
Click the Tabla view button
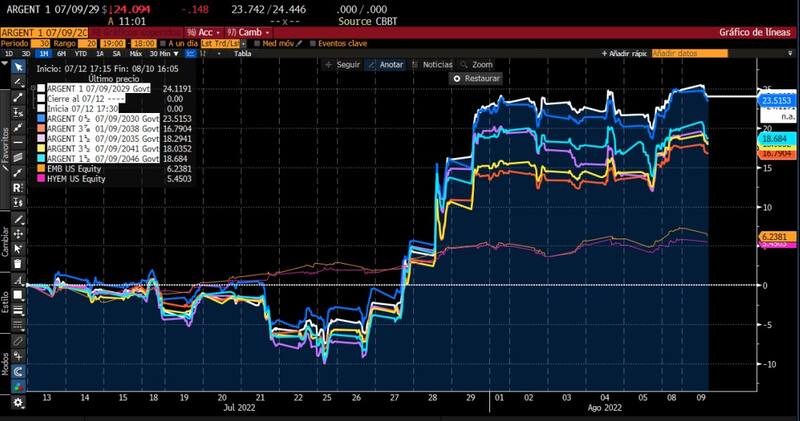coord(242,54)
